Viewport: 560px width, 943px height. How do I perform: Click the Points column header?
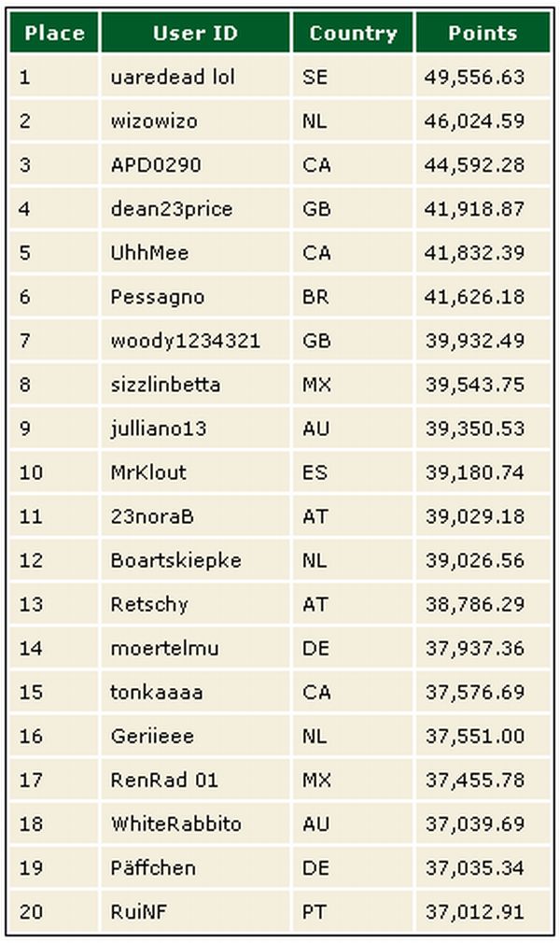coord(483,33)
